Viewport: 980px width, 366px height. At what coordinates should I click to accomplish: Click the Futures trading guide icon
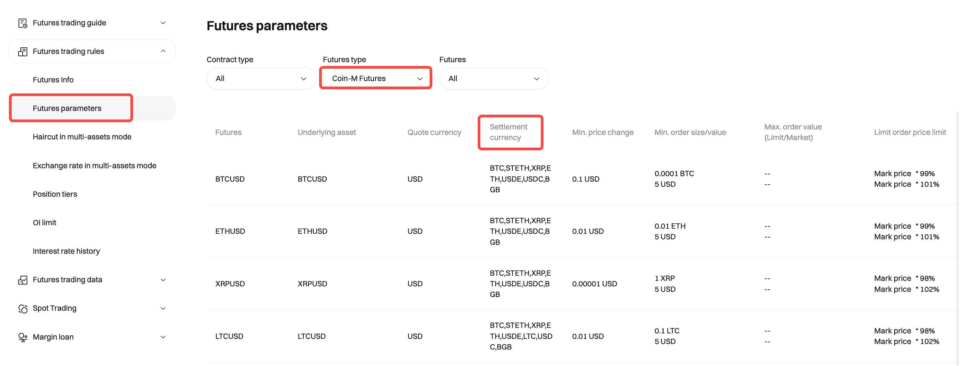23,23
